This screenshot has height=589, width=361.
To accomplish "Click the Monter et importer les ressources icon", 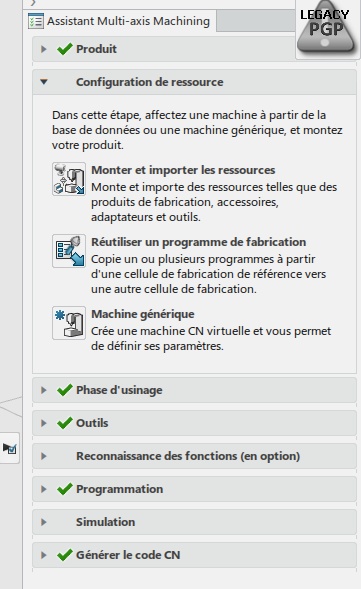I will pos(69,179).
